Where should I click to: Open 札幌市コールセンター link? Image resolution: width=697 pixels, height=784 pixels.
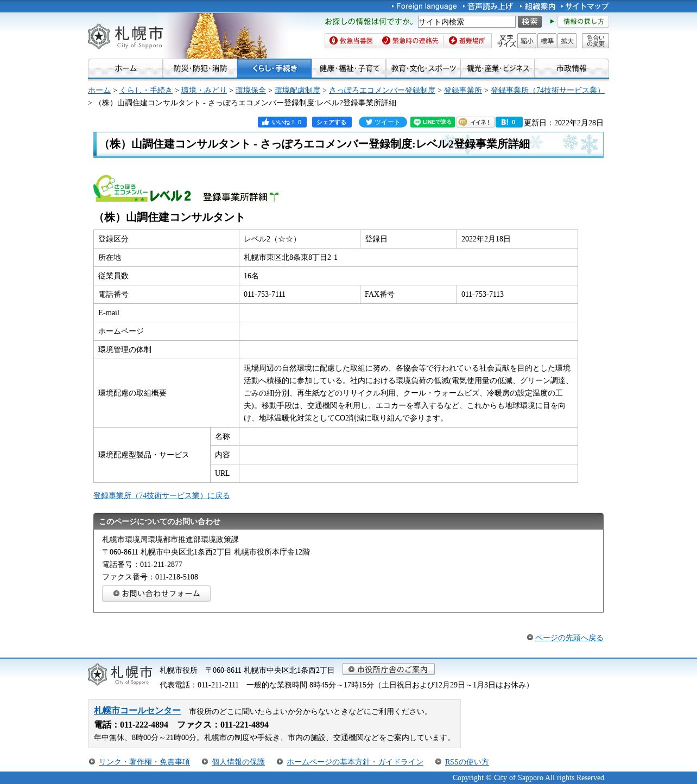click(x=137, y=711)
